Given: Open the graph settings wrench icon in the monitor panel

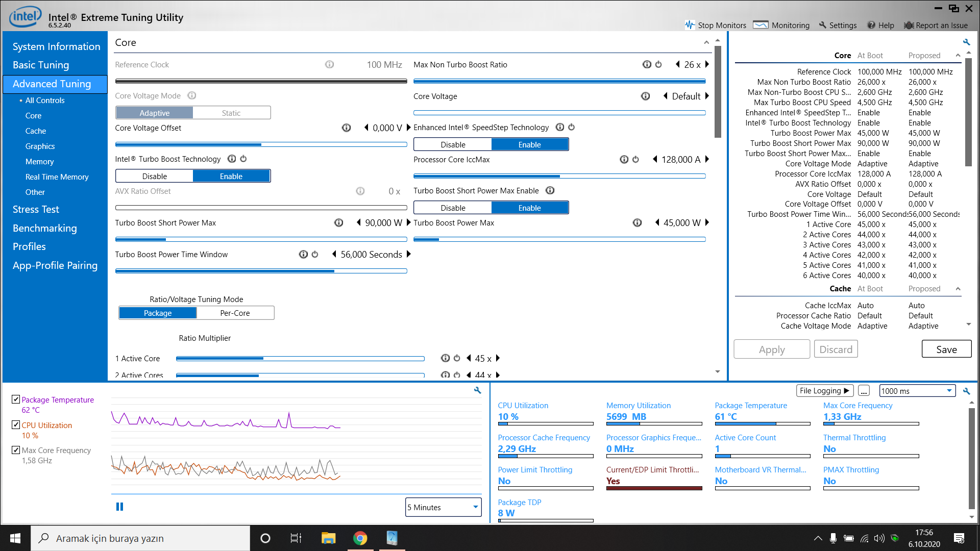Looking at the screenshot, I should [x=478, y=390].
